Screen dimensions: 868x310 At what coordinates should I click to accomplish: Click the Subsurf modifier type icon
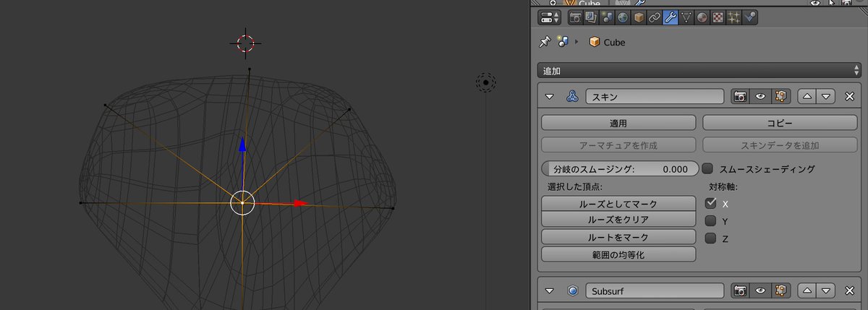(573, 291)
